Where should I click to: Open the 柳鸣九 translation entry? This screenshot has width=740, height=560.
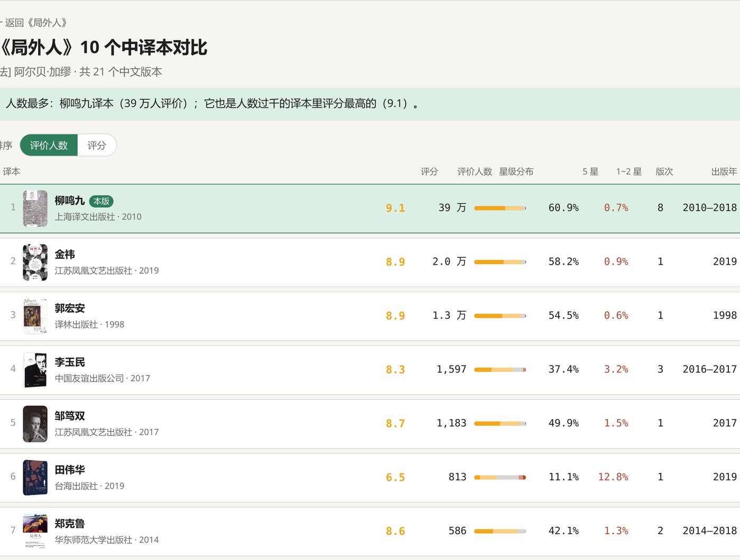point(370,209)
